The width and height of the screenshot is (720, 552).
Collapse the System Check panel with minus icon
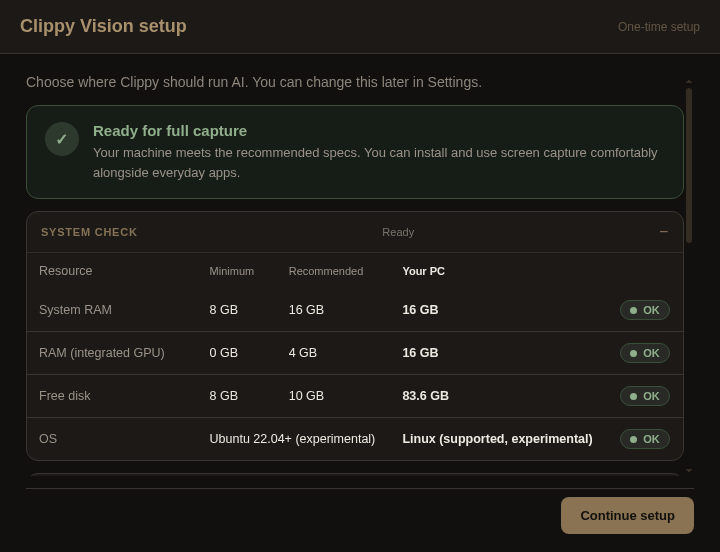click(664, 232)
